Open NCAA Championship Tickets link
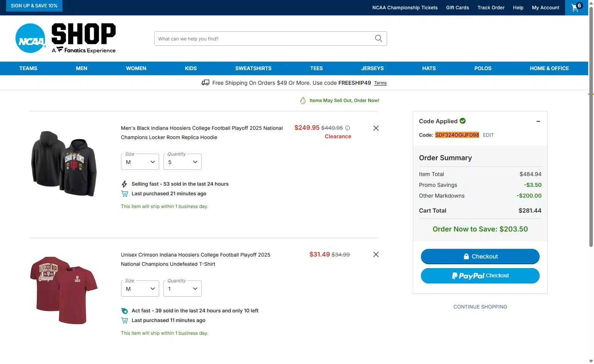 coord(405,7)
